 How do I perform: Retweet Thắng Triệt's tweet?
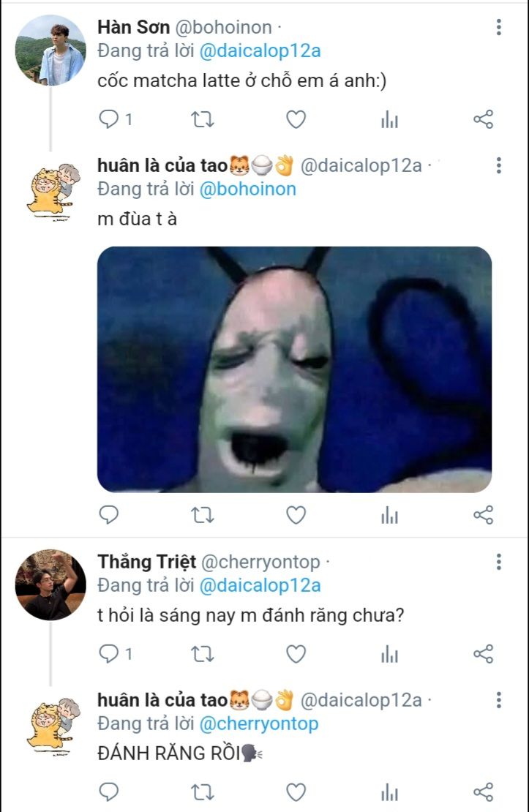point(202,653)
